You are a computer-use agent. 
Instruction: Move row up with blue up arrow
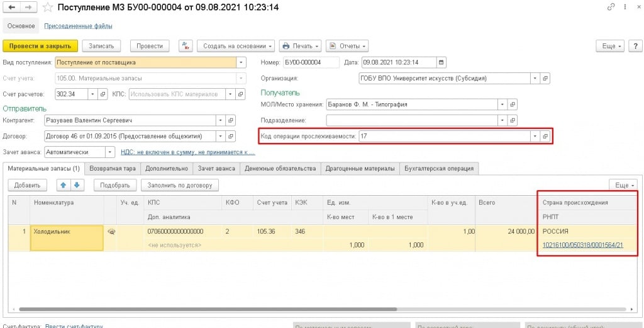pyautogui.click(x=64, y=185)
